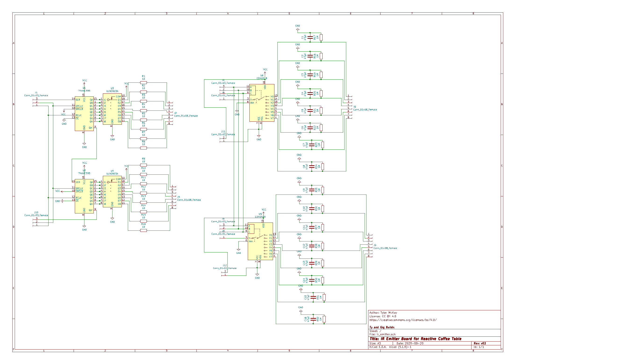Click the J11 connector reference label
The image size is (622, 364).
point(223,132)
